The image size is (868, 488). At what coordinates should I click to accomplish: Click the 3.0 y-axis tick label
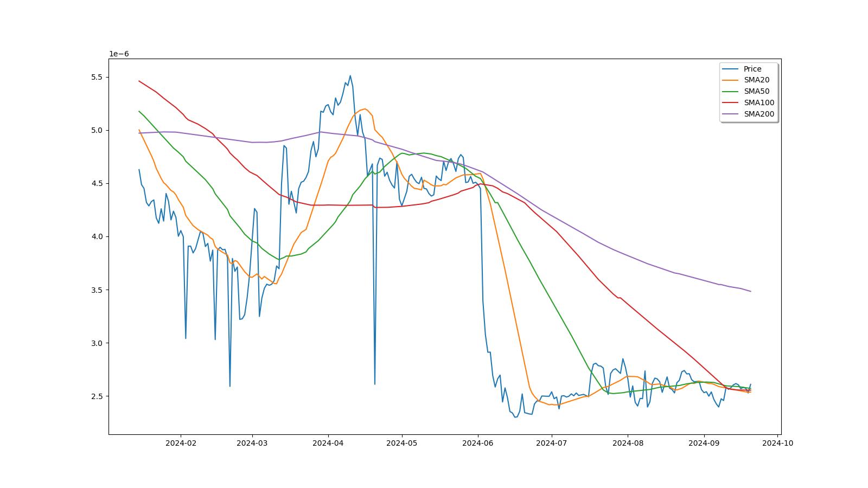[x=97, y=343]
